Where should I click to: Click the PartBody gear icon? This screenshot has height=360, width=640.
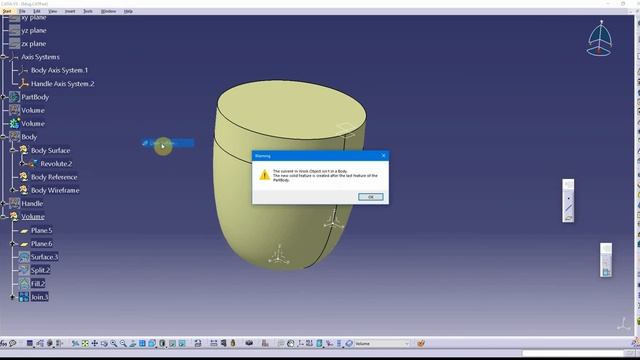click(14, 97)
